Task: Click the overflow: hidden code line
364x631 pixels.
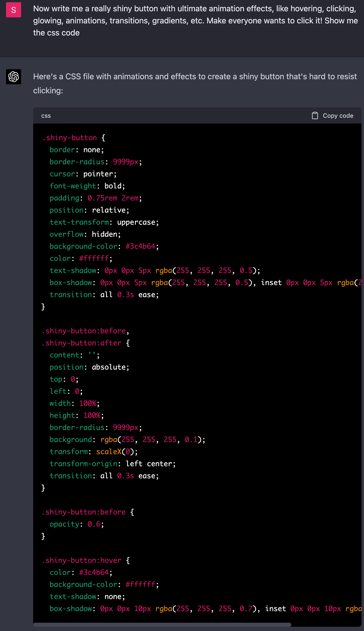Action: [x=85, y=234]
